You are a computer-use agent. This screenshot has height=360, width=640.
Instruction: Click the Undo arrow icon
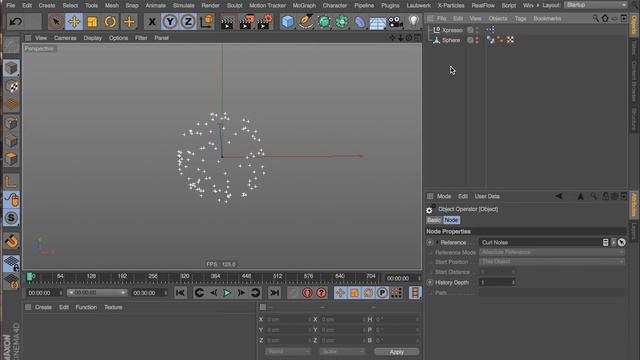[x=16, y=21]
